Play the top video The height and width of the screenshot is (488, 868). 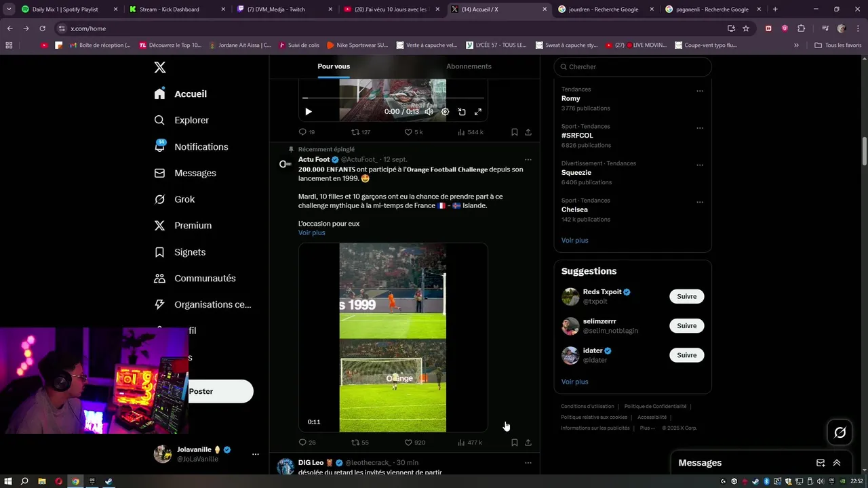[x=308, y=112]
